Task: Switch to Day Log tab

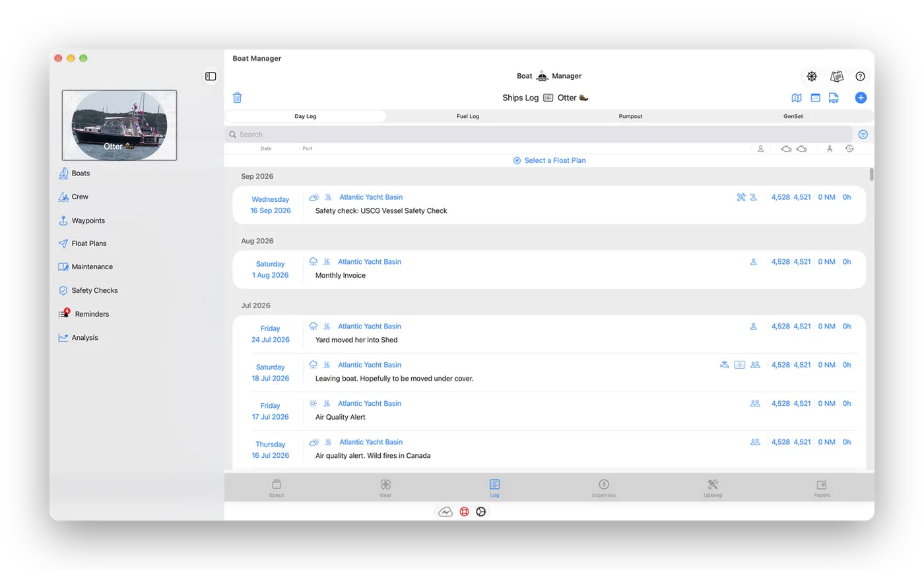Action: click(x=306, y=116)
